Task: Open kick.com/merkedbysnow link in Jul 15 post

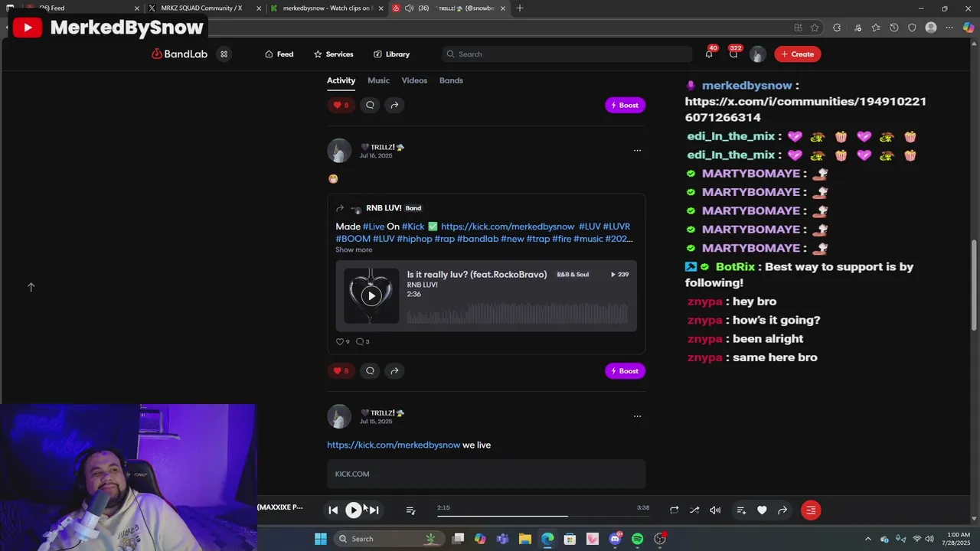Action: pyautogui.click(x=394, y=445)
